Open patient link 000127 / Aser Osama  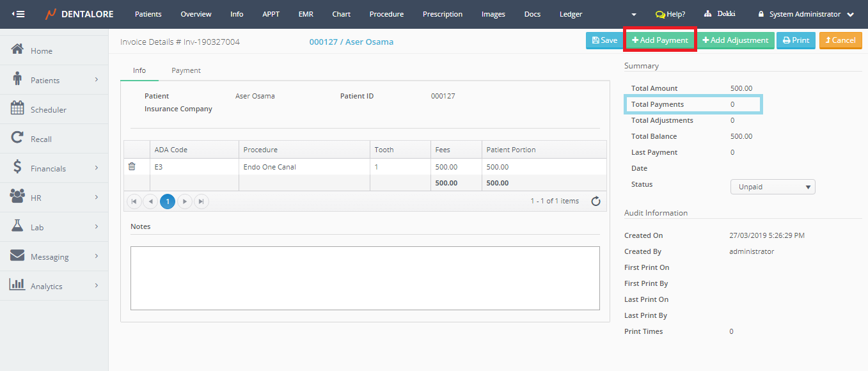[351, 42]
